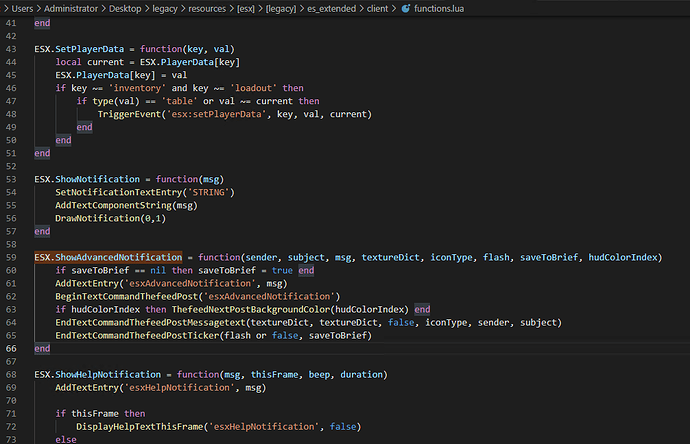Open the [legacy] bracketed breadcrumb folder
The height and width of the screenshot is (444, 690).
pyautogui.click(x=281, y=8)
